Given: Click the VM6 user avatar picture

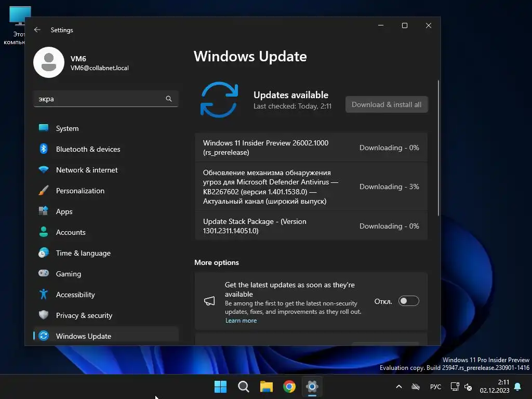Looking at the screenshot, I should (49, 62).
